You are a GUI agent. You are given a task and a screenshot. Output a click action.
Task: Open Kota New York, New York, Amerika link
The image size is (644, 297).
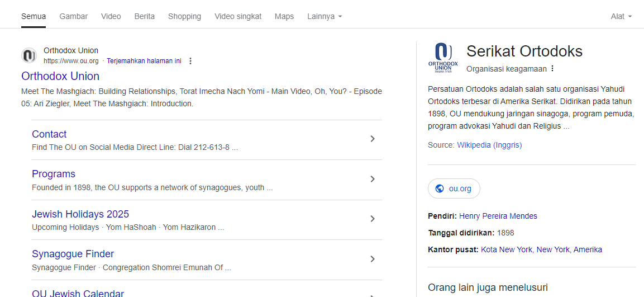tap(541, 249)
